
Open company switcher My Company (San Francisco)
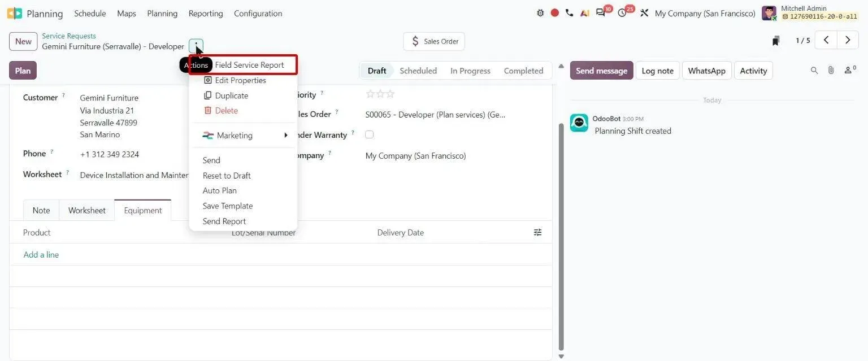point(705,13)
